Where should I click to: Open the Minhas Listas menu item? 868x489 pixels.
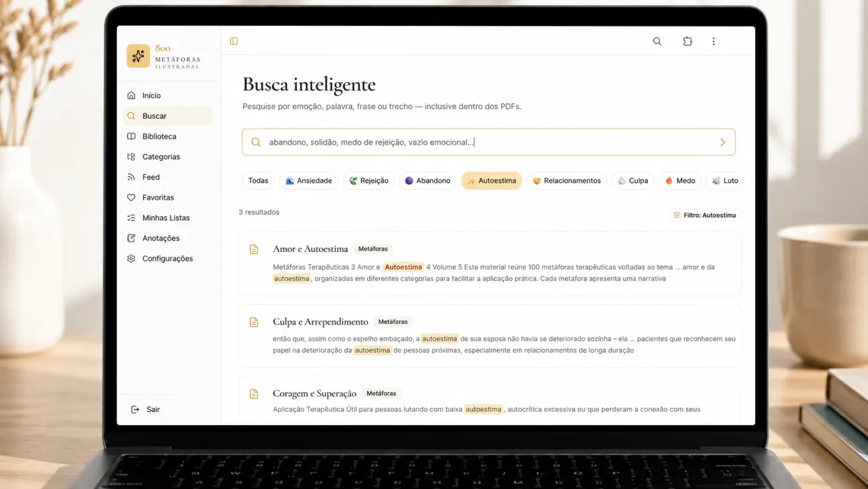click(169, 218)
